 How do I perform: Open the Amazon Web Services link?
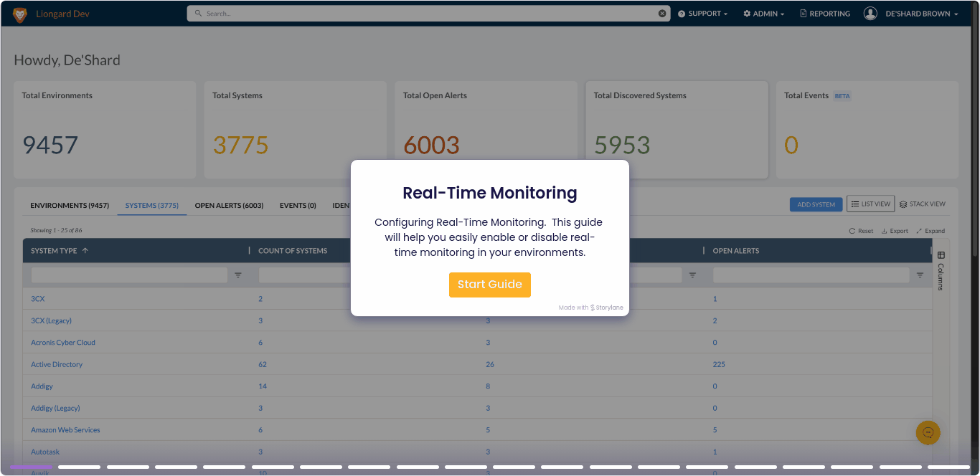(x=65, y=430)
